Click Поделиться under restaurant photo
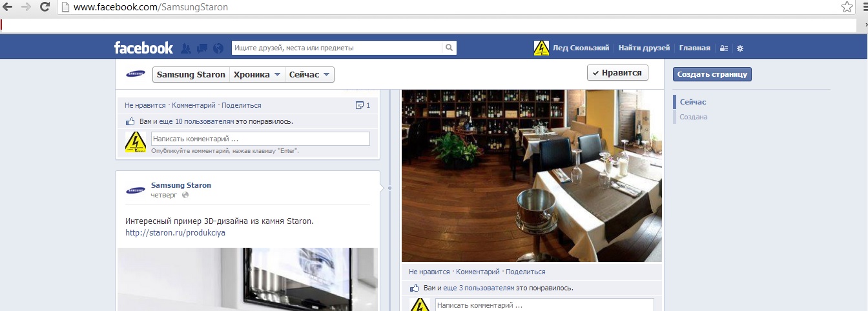Screen dimensions: 868x311 coord(526,272)
